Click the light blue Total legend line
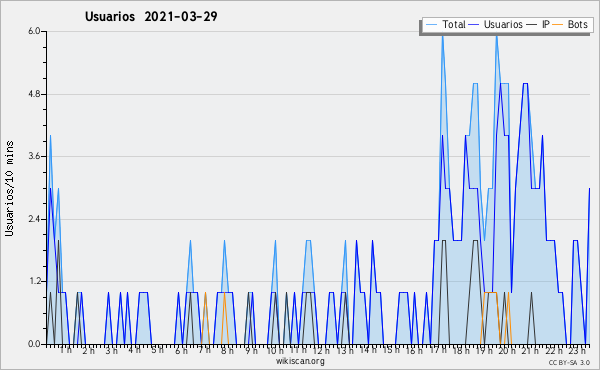This screenshot has height=370, width=600. 431,25
